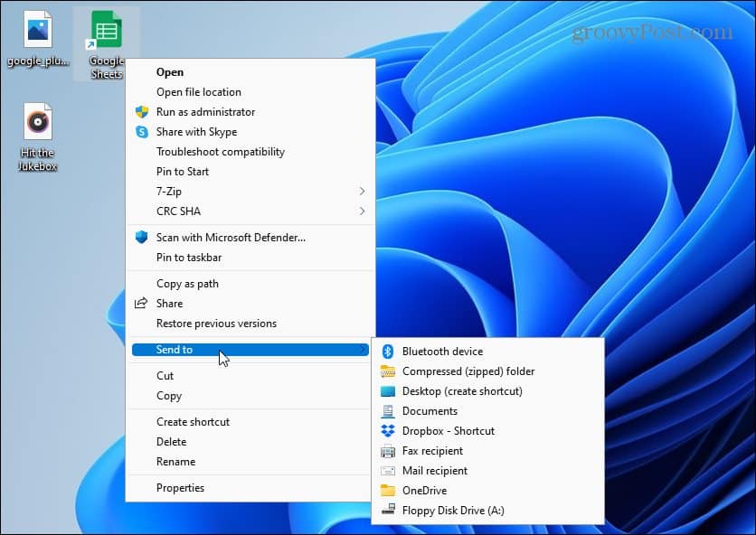Screen dimensions: 756x535
Task: Send file to OneDrive
Action: coord(430,490)
